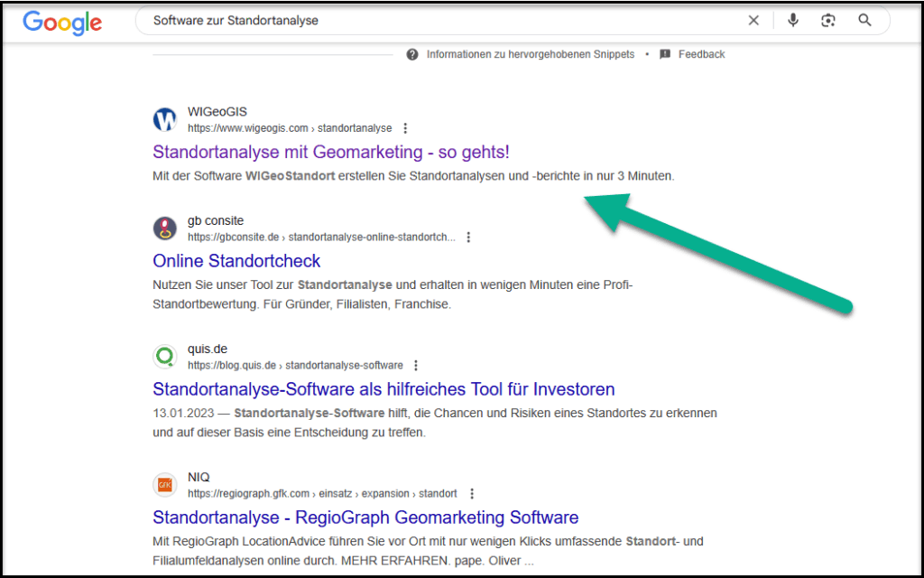Open 'Standortanalyse - RegioGraph Geomarketing Software' result
924x578 pixels.
[365, 517]
